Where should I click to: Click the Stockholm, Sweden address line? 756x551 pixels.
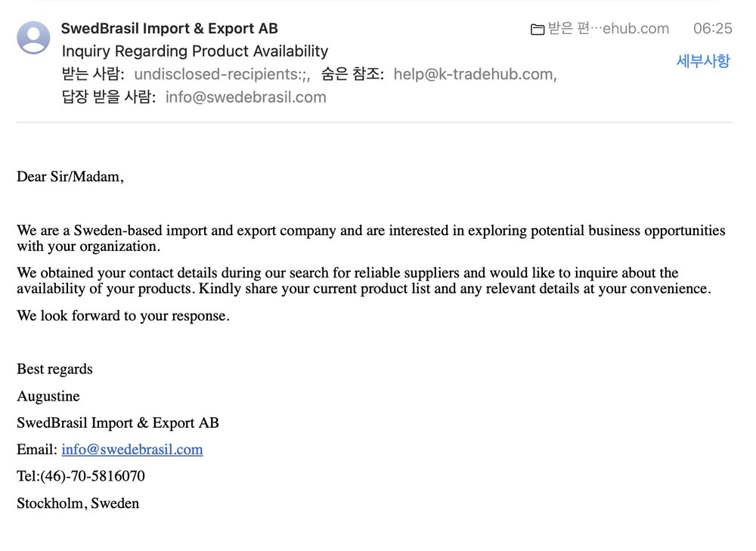tap(78, 503)
